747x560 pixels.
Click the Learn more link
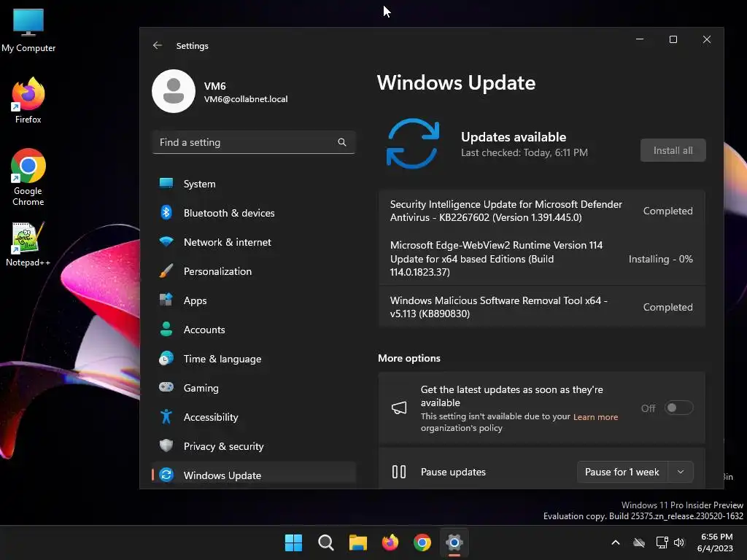[x=595, y=416]
